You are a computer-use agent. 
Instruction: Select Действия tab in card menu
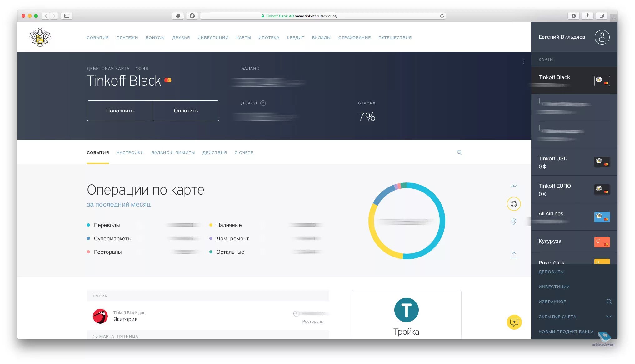click(215, 152)
